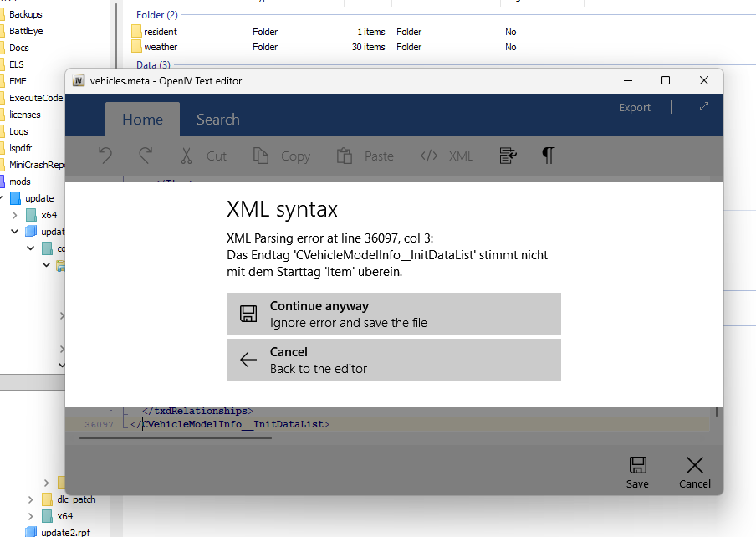
Task: Click the Cut scissors icon
Action: [186, 156]
